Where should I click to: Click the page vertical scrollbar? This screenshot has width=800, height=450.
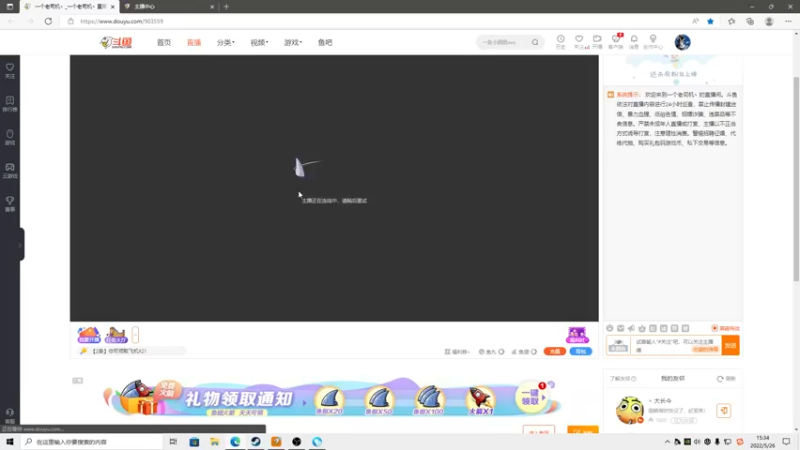pyautogui.click(x=796, y=179)
